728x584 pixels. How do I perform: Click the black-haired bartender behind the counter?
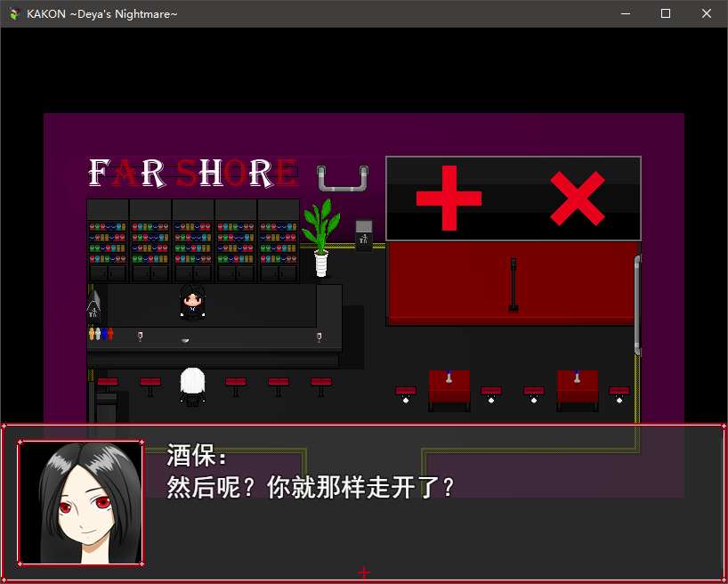192,302
